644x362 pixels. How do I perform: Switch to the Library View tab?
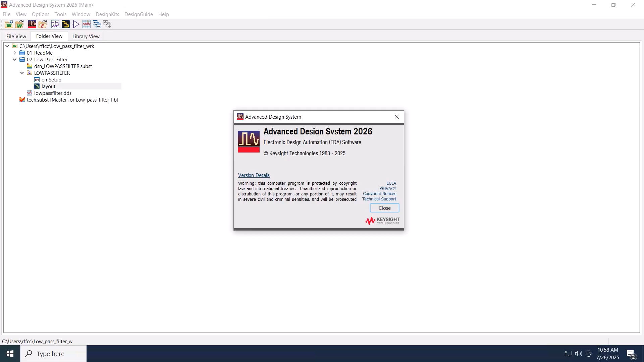[86, 36]
